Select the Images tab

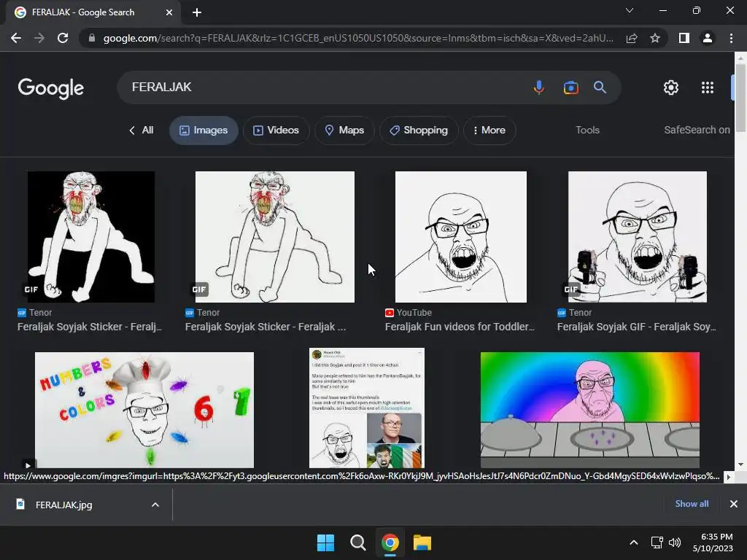pyautogui.click(x=204, y=130)
